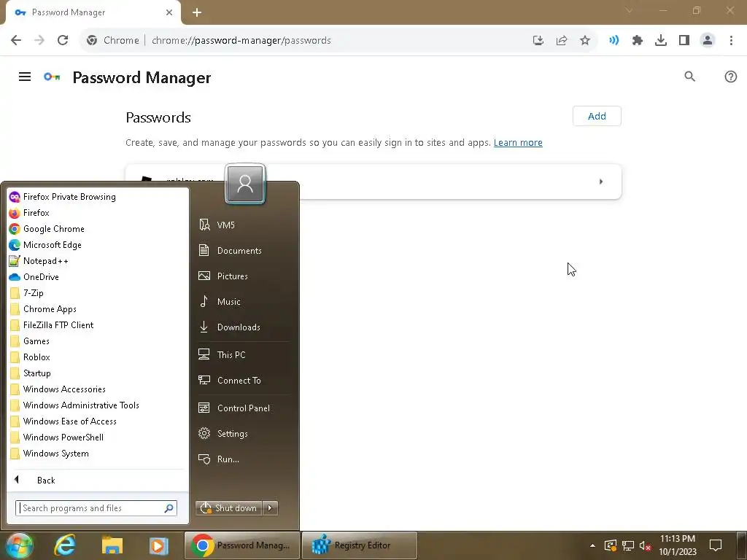This screenshot has height=560, width=747.
Task: Expand the 7-Zip folder
Action: (27, 293)
